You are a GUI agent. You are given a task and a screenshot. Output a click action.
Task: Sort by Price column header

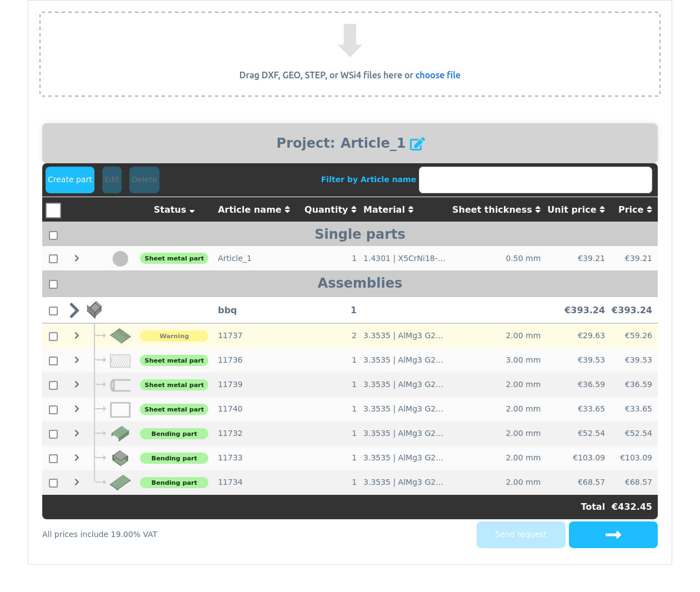635,210
